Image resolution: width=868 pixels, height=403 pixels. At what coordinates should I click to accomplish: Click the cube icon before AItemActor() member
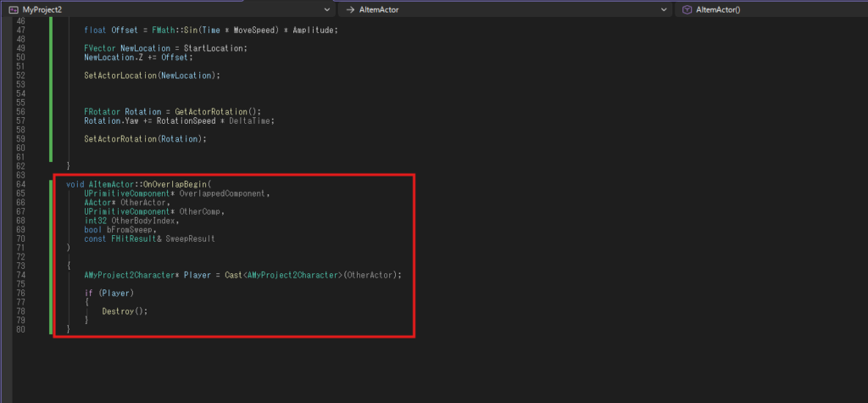(x=686, y=9)
